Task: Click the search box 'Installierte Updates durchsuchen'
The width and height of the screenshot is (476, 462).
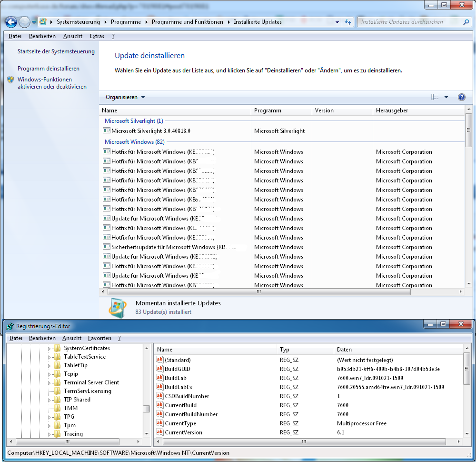Action: click(410, 22)
